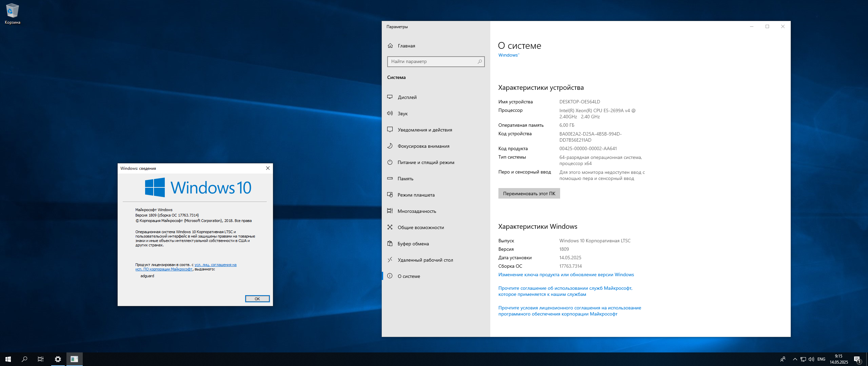Screen dimensions: 868x366
Task: Select Питание и спящий режим
Action: [x=436, y=162]
